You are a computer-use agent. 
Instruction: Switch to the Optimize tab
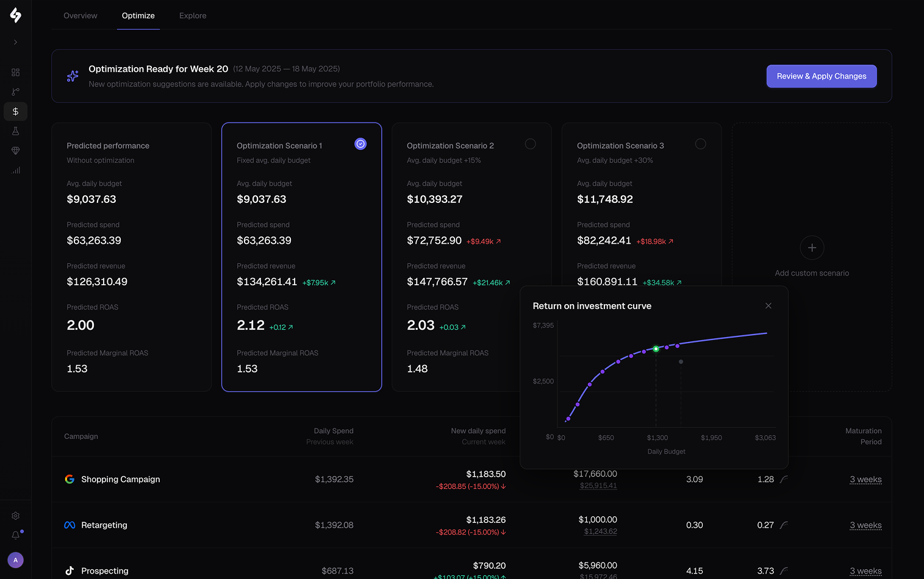click(138, 16)
